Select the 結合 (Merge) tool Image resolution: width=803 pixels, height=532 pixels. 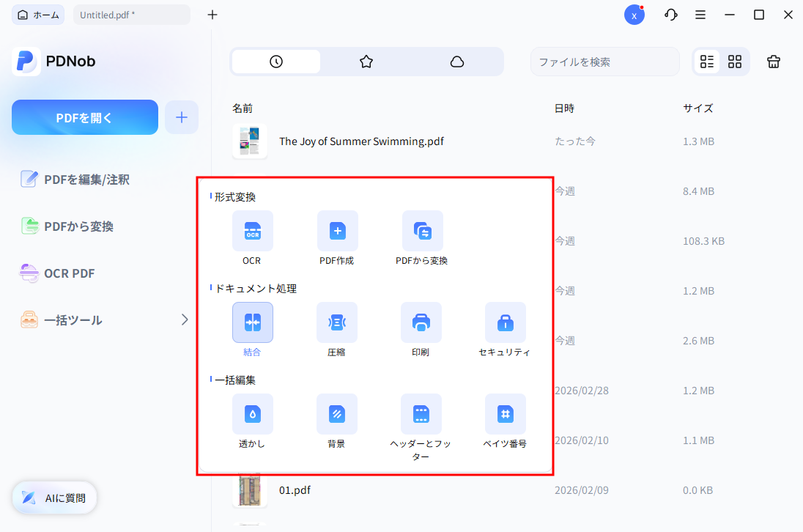(252, 322)
